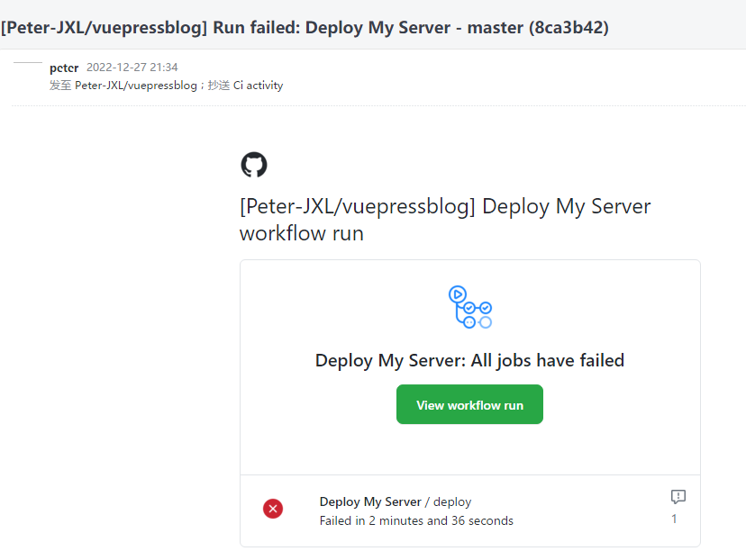Click the sender avatar placeholder beside peter
The width and height of the screenshot is (746, 560).
(x=28, y=63)
